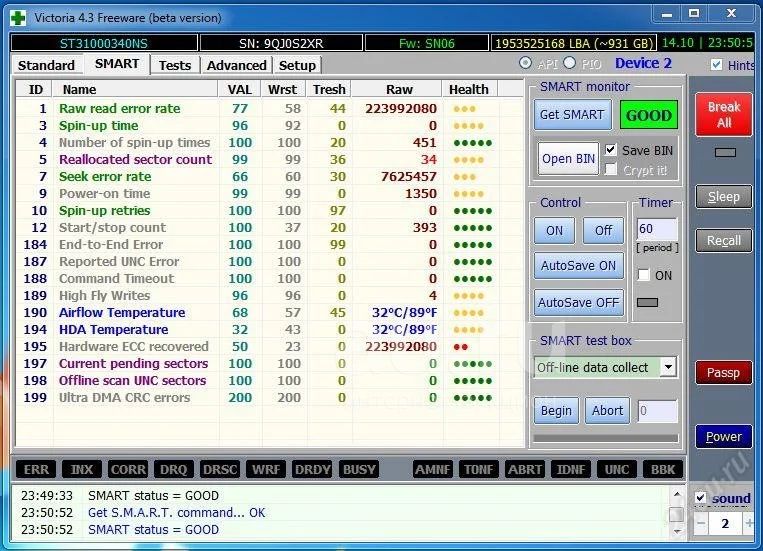The image size is (763, 551).
Task: Click the Timer period input field
Action: [x=656, y=229]
